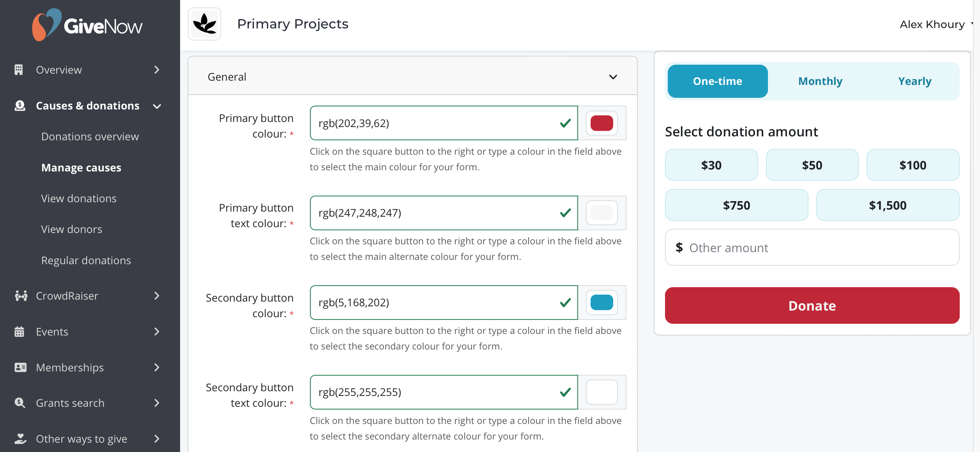
Task: Expand the CrowdRaiser menu chevron
Action: tap(157, 296)
